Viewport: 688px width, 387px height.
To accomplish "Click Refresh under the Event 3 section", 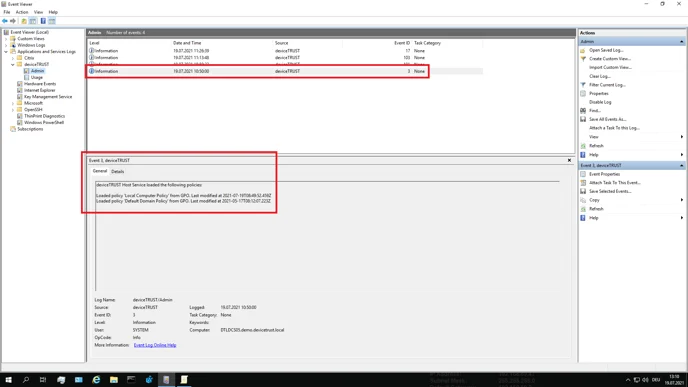I will (596, 209).
